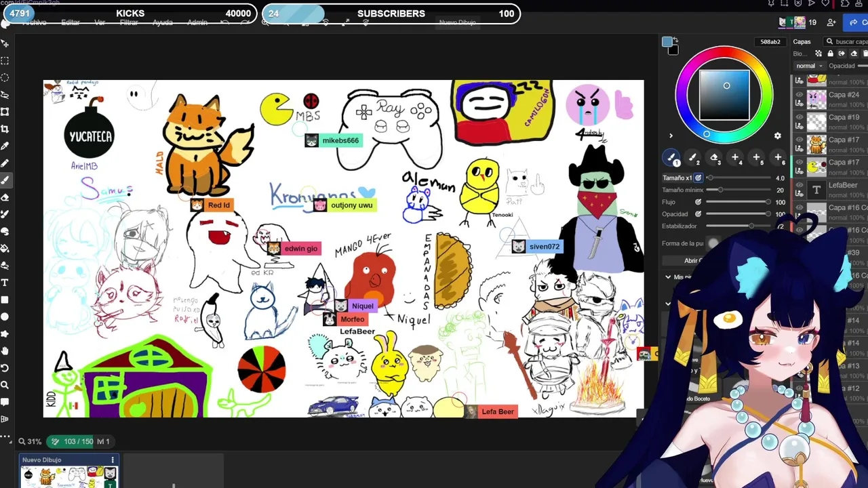Toggle pressure control for Flujo
Viewport: 868px width, 488px height.
(698, 202)
